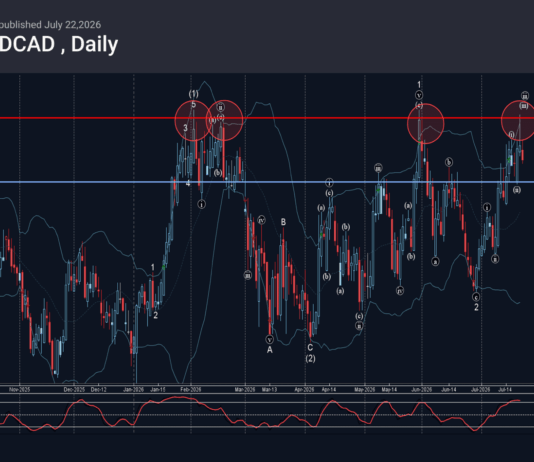Click the '(1)' wave label above February peak
The image size is (534, 462).
(x=193, y=94)
